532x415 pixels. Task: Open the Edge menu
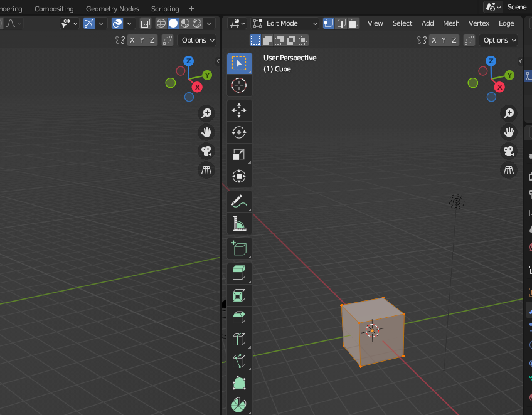pyautogui.click(x=506, y=23)
